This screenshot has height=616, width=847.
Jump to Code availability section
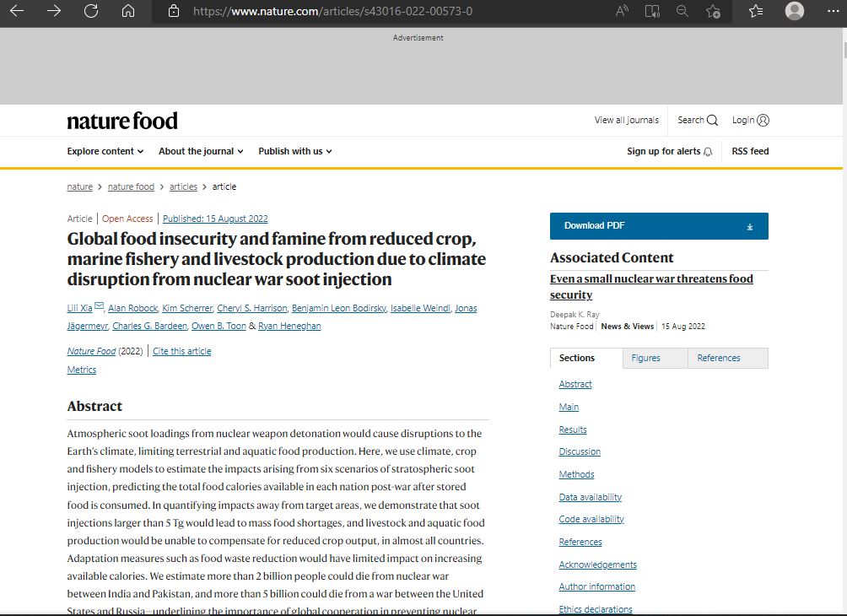[x=591, y=519]
